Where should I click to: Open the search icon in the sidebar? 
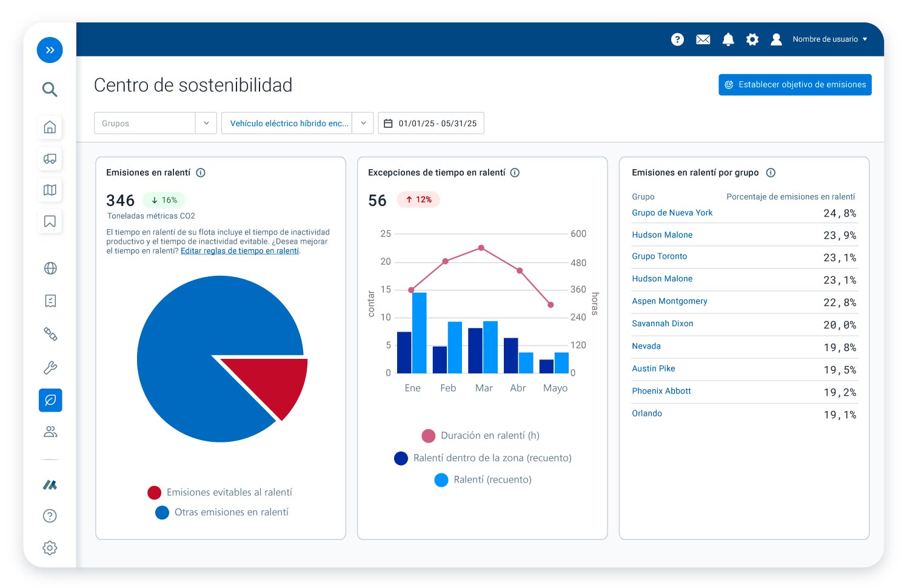click(50, 89)
